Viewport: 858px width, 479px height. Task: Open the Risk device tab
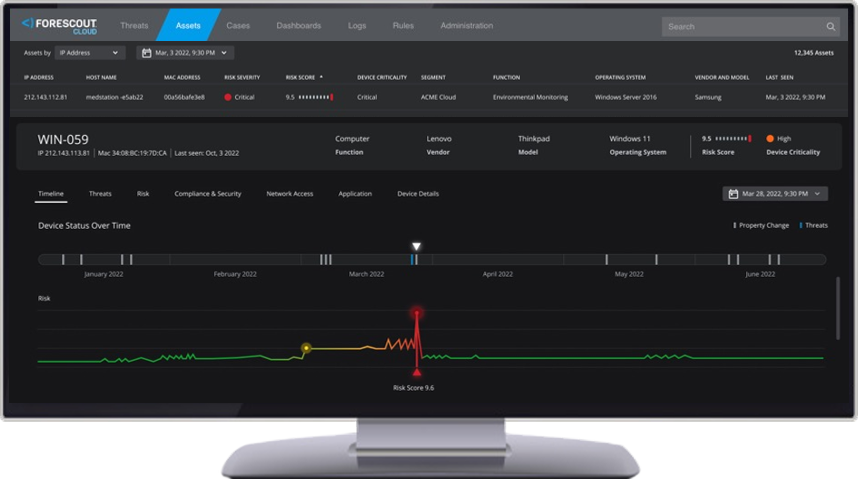coord(143,194)
